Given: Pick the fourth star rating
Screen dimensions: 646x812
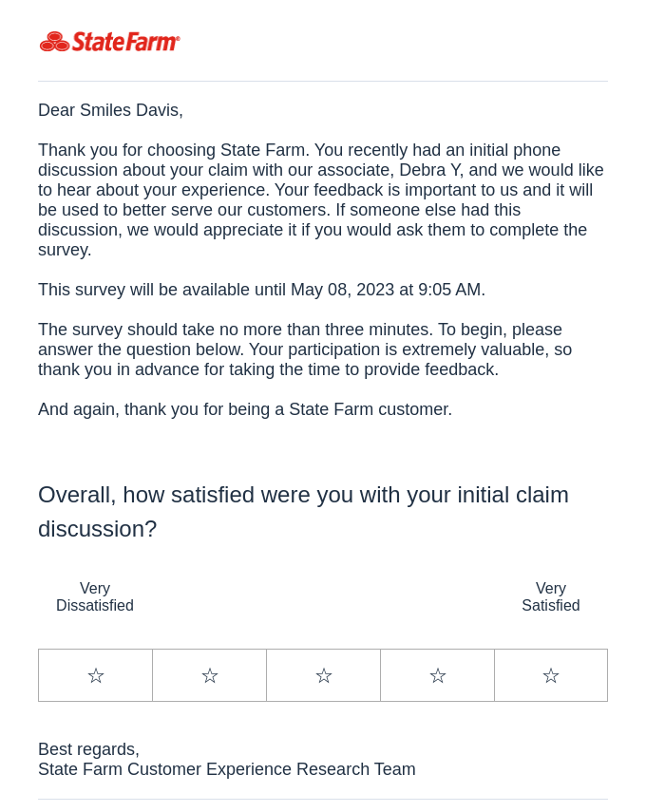Looking at the screenshot, I should coord(437,675).
